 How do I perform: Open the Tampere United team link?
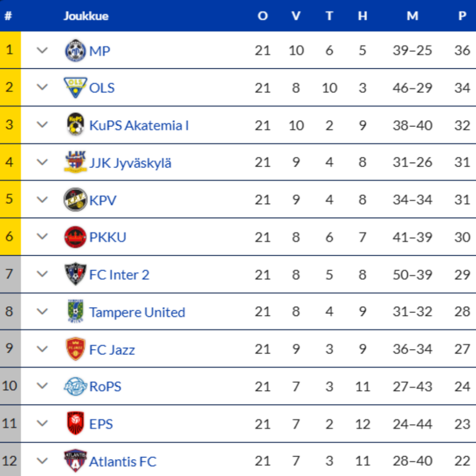(137, 312)
